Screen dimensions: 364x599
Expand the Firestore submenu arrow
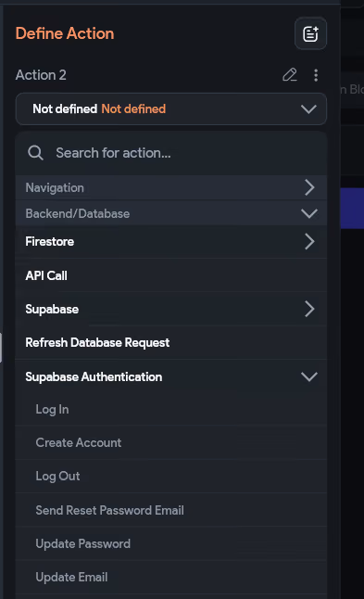pos(309,241)
